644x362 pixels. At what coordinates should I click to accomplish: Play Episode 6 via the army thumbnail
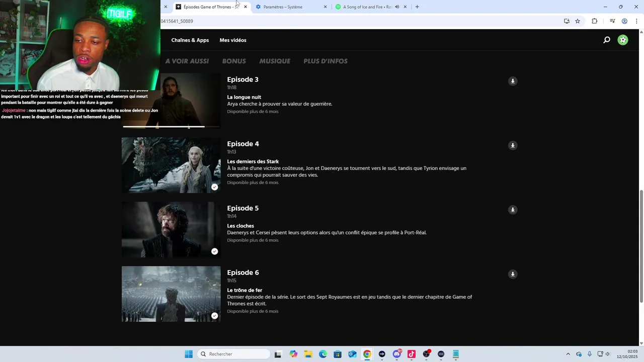tap(171, 294)
